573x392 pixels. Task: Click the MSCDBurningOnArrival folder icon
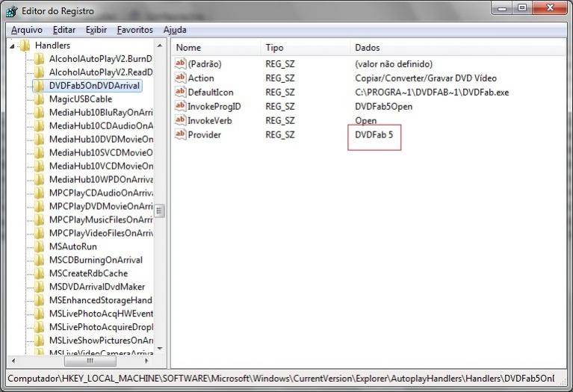click(39, 260)
